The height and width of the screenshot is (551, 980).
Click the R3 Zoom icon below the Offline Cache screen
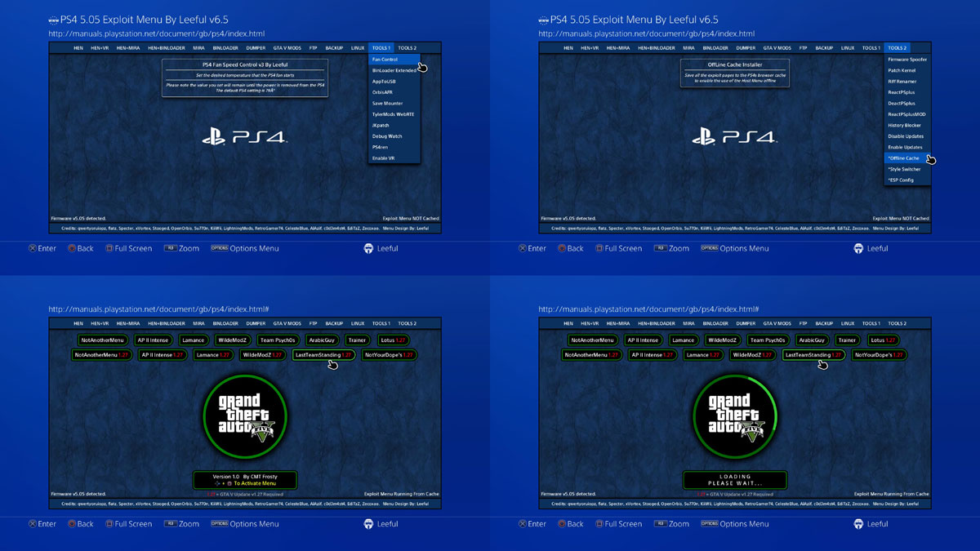tap(660, 248)
